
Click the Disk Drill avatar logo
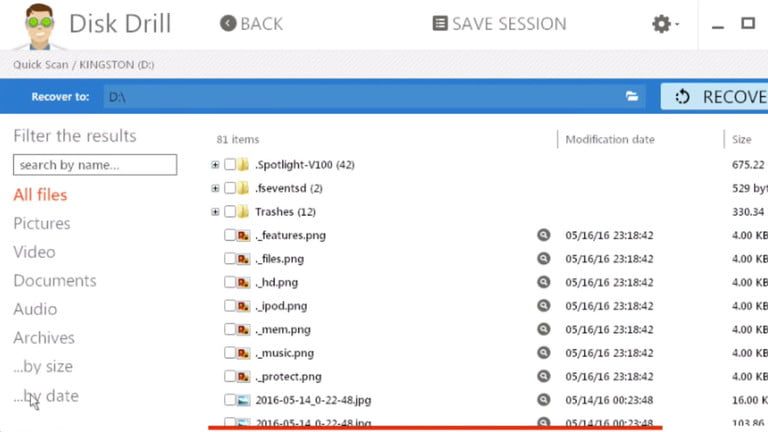(x=37, y=26)
